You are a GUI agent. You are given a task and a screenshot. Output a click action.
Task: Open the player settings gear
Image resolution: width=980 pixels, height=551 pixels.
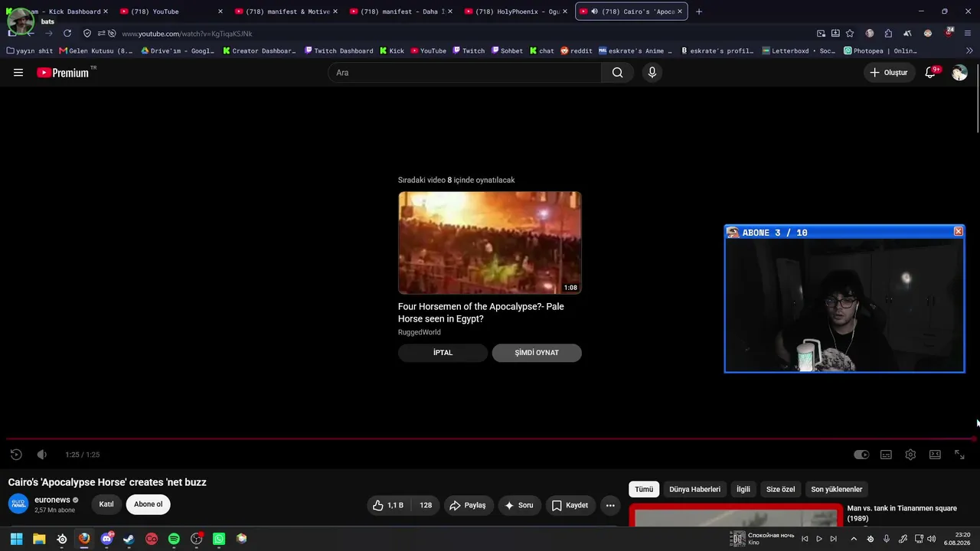click(910, 455)
